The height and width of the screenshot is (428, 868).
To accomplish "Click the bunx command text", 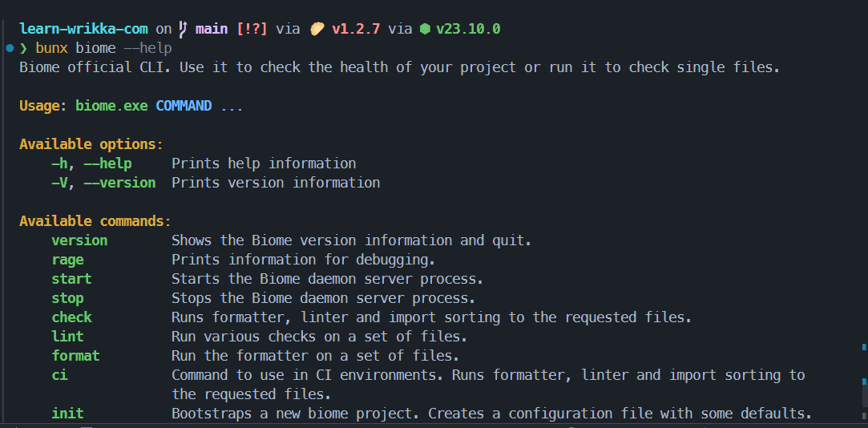I will pyautogui.click(x=51, y=48).
